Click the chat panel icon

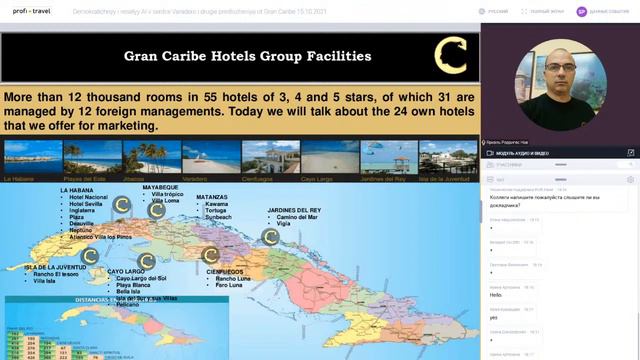click(490, 180)
